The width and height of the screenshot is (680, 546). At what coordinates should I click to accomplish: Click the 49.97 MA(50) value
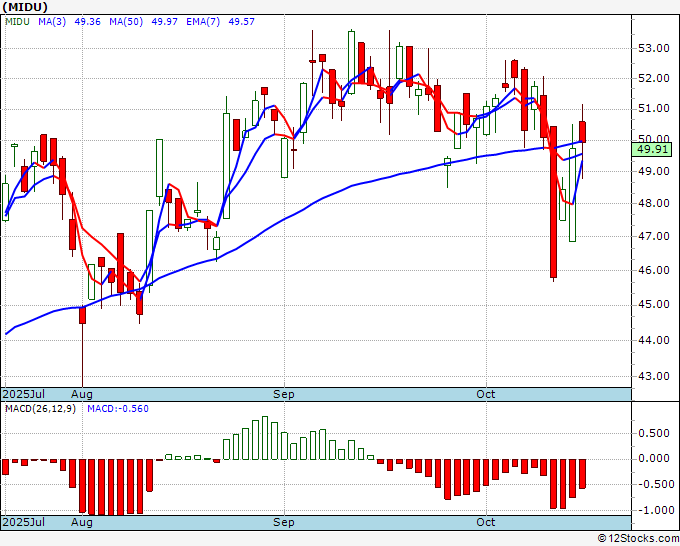pos(164,22)
